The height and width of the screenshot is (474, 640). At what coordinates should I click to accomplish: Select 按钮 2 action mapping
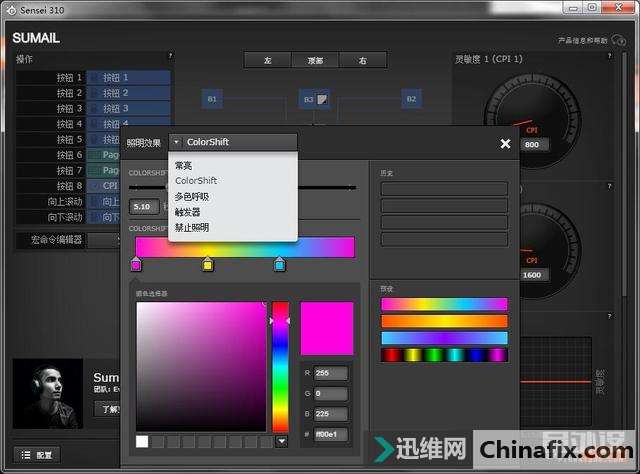[x=129, y=93]
